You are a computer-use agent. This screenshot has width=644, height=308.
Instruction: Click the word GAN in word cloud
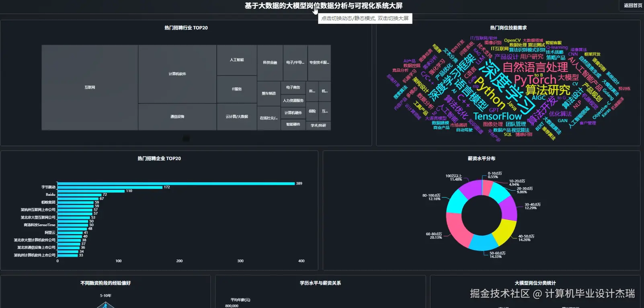[562, 121]
